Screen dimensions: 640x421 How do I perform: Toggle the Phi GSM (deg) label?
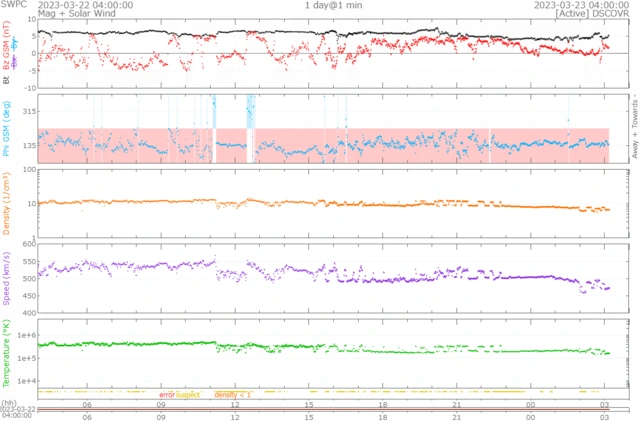[6, 129]
